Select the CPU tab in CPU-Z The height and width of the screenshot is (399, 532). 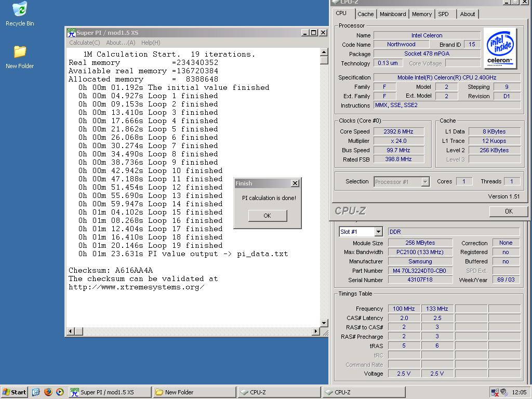pyautogui.click(x=341, y=13)
